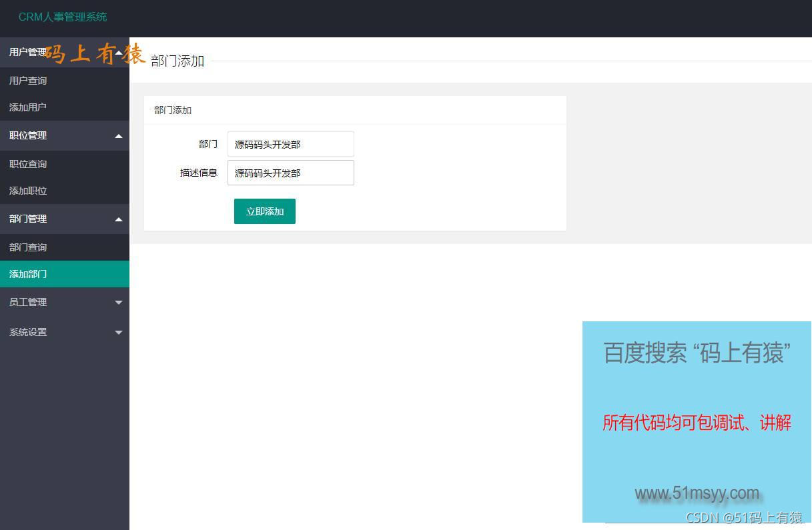
Task: Select the 部门管理 menu header
Action: [65, 219]
